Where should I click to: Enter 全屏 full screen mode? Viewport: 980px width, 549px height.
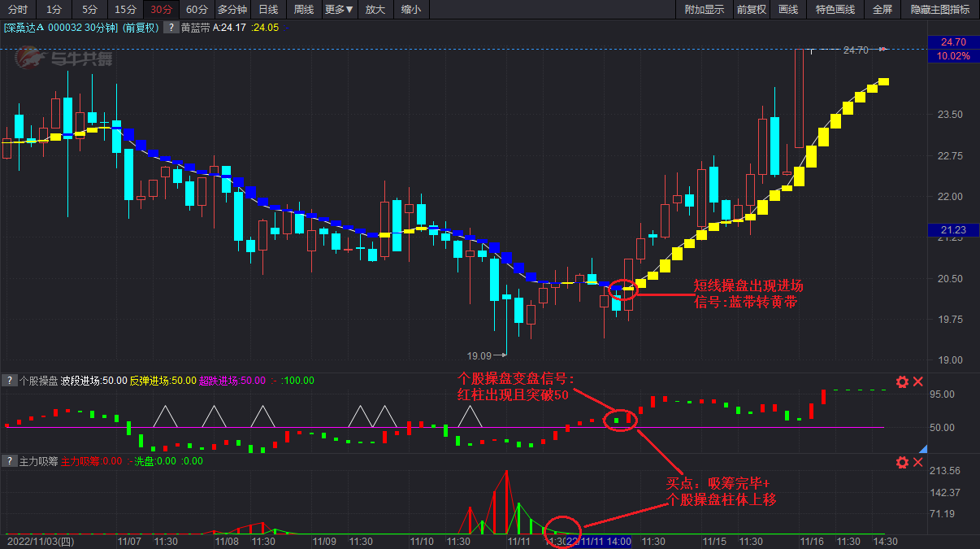882,10
